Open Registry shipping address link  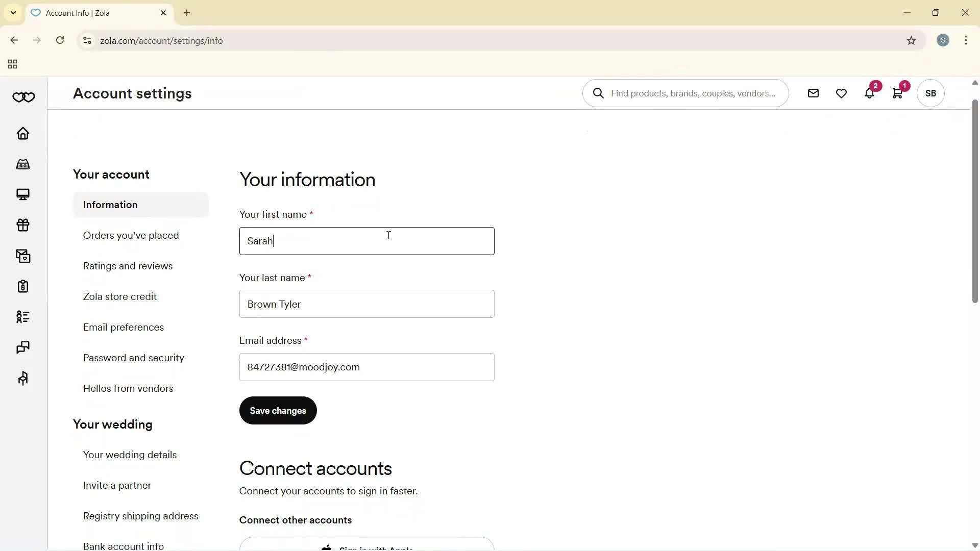coord(141,516)
